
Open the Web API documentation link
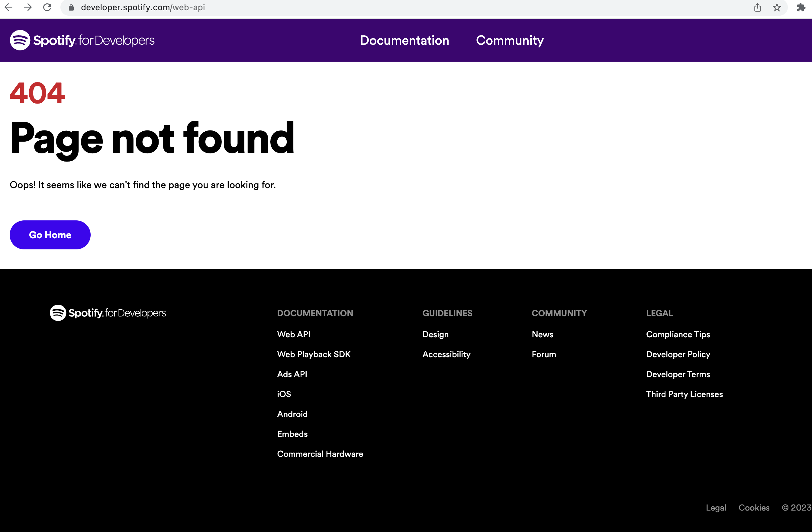tap(294, 334)
